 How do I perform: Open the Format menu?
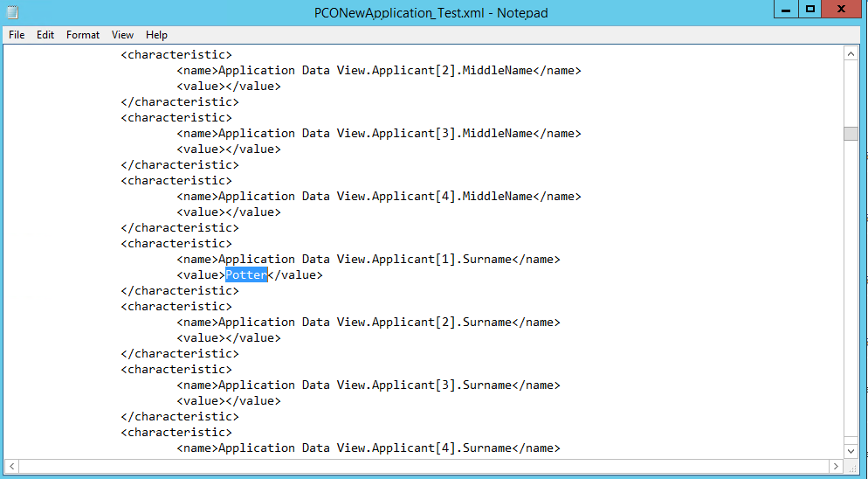pyautogui.click(x=83, y=35)
